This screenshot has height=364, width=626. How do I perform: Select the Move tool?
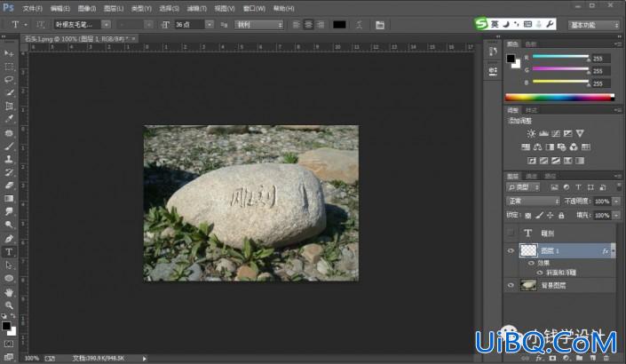(9, 53)
